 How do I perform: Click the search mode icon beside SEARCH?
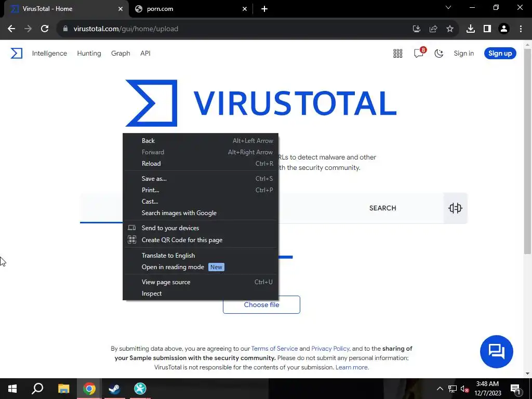[x=455, y=208]
